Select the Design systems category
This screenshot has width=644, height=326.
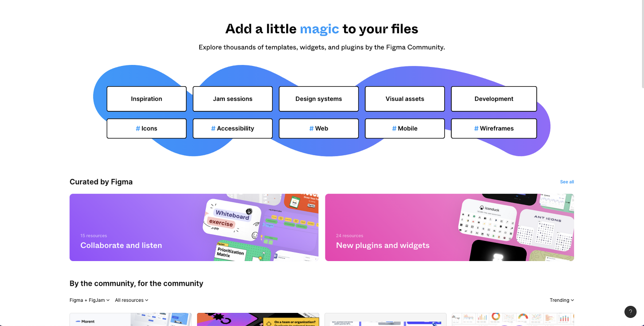(318, 99)
